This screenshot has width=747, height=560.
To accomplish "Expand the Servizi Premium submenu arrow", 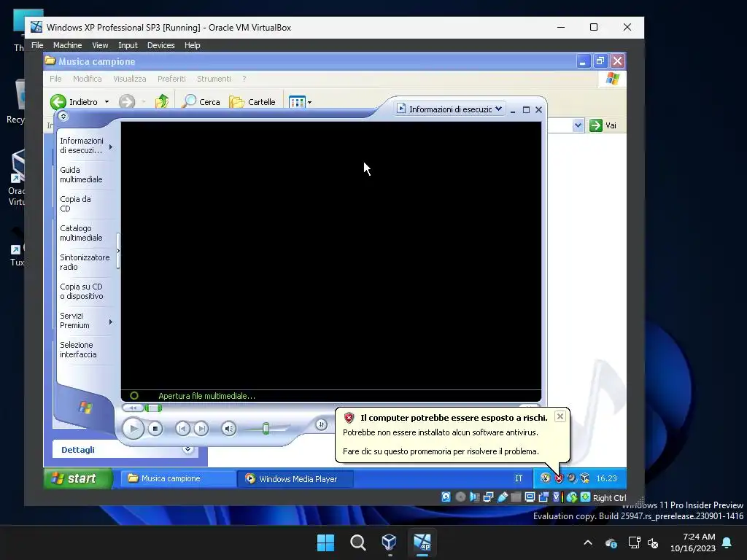I will [111, 322].
